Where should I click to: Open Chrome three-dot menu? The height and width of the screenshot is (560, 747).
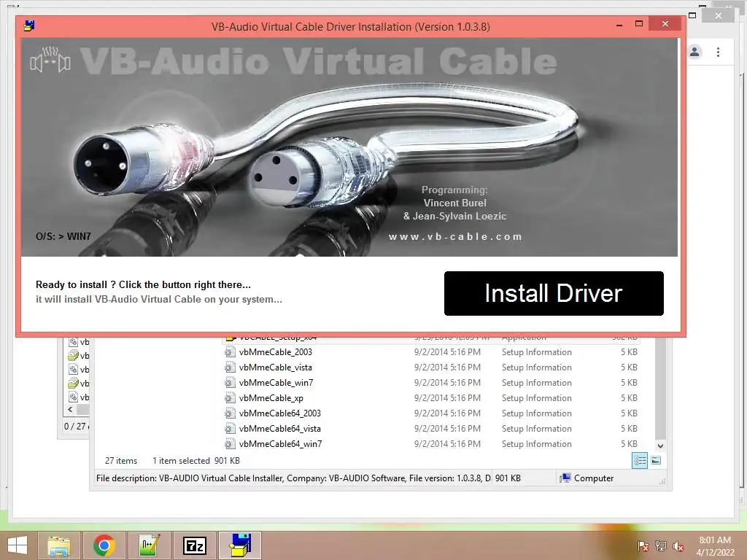pyautogui.click(x=718, y=52)
